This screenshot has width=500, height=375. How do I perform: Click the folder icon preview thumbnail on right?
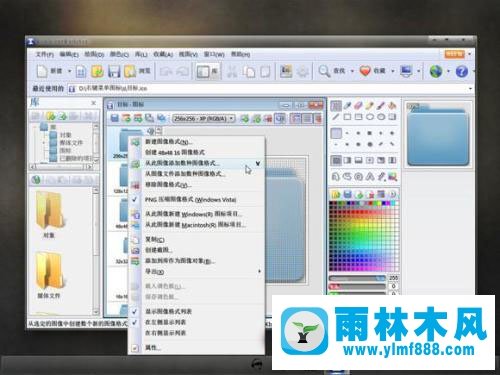pos(438,134)
